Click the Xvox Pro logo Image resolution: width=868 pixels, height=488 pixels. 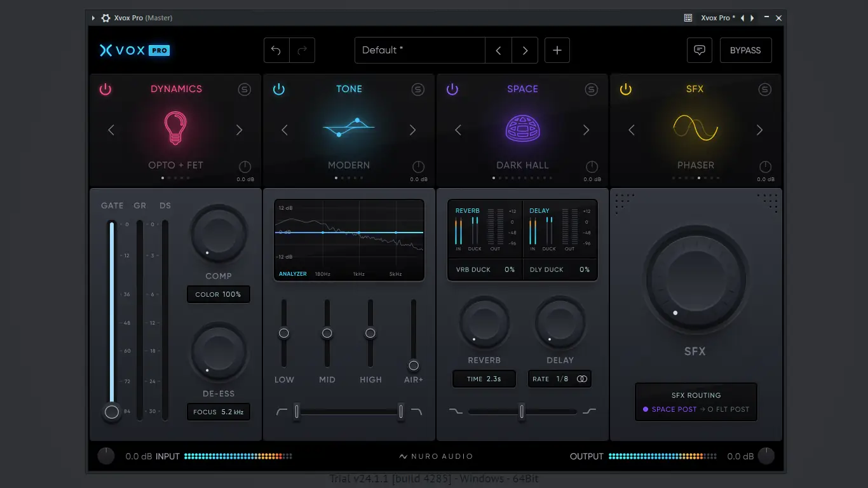click(135, 50)
